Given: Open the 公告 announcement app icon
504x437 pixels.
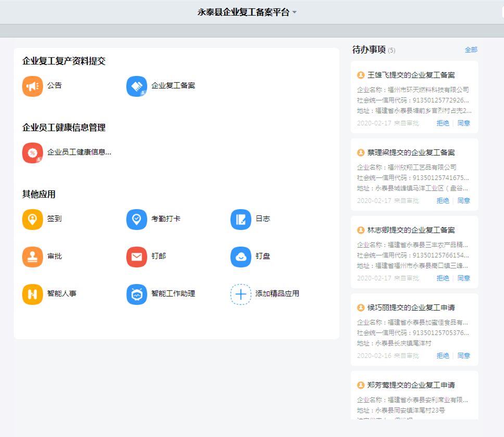Looking at the screenshot, I should point(32,86).
